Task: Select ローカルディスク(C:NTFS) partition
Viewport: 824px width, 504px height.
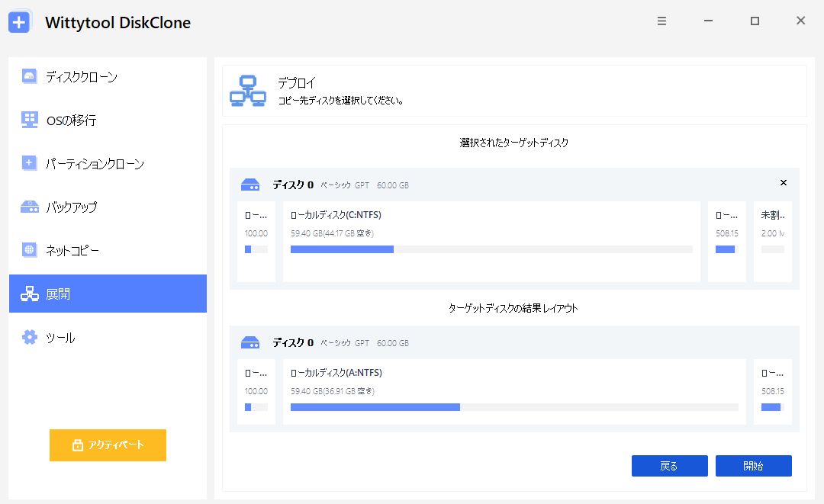Action: [491, 242]
